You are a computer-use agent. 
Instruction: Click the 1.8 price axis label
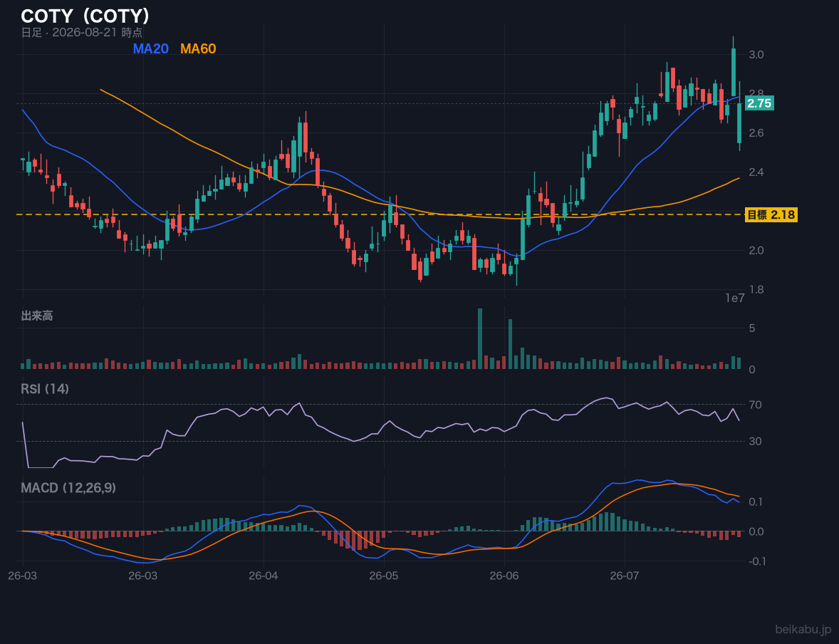click(756, 290)
